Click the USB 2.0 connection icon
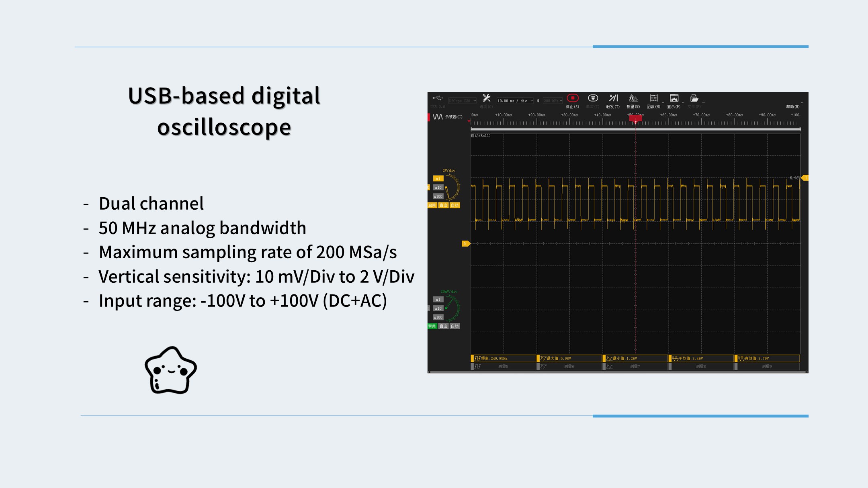Viewport: 868px width, 488px height. 438,98
